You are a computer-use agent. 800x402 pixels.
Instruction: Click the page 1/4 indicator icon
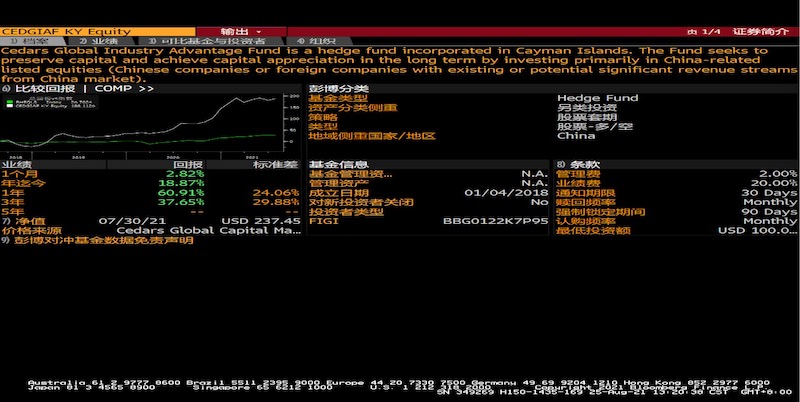[704, 31]
